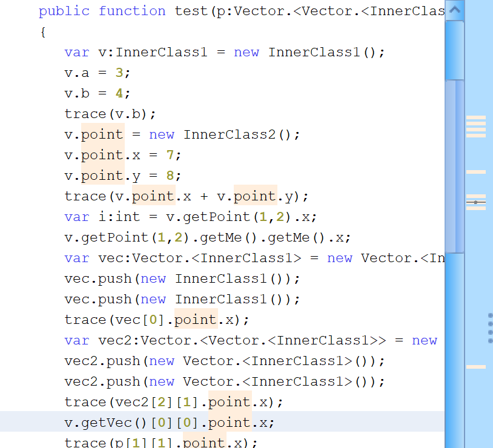Click the scrollbar up arrow
Viewport: 493px width, 448px height.
(x=455, y=10)
